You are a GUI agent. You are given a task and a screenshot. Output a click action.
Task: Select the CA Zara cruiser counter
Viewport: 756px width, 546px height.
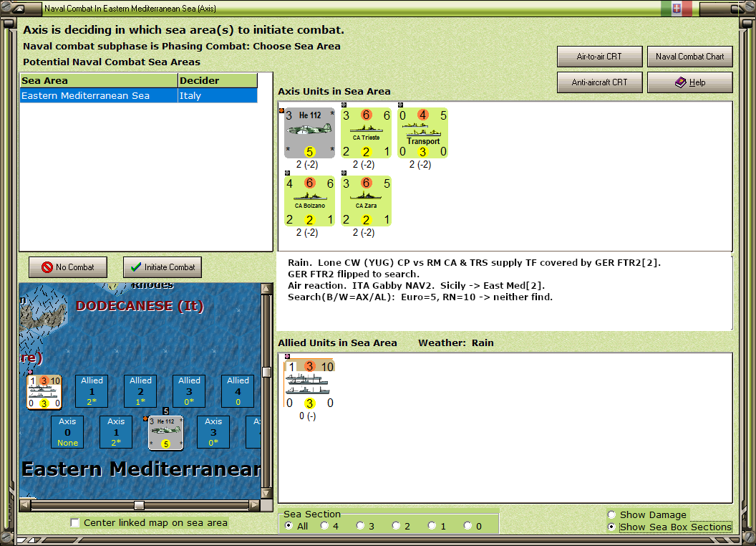pos(366,201)
